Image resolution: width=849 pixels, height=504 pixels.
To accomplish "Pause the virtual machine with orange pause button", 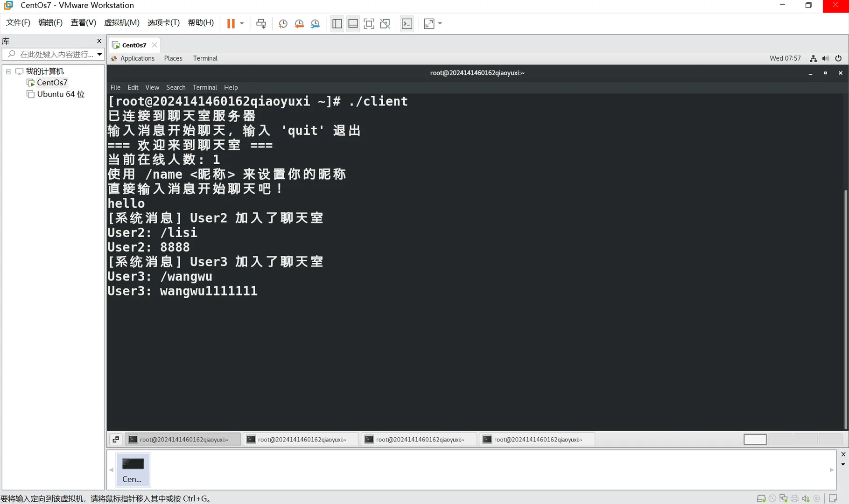I will (231, 24).
